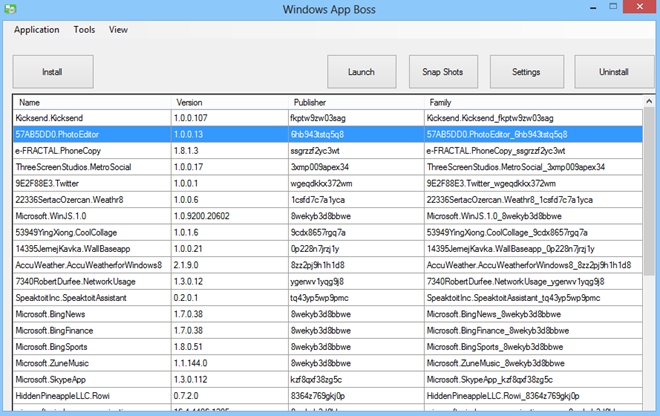Select AccuWeather.AccuWeatherforWindows8 row

328,265
